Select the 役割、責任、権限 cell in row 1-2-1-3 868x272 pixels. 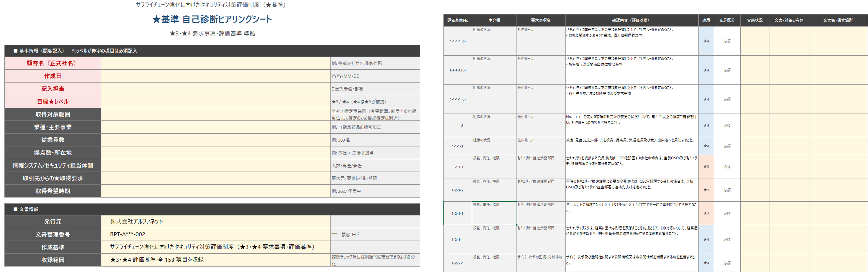(x=494, y=213)
